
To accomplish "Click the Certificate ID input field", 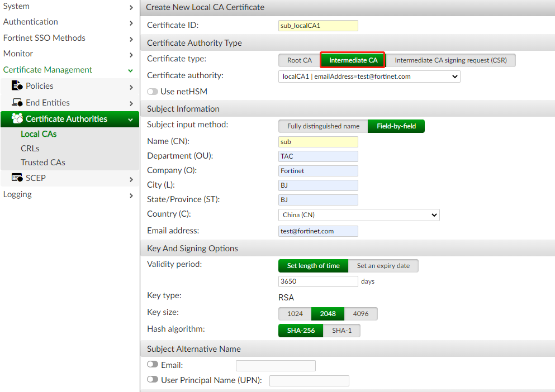I will coord(318,26).
